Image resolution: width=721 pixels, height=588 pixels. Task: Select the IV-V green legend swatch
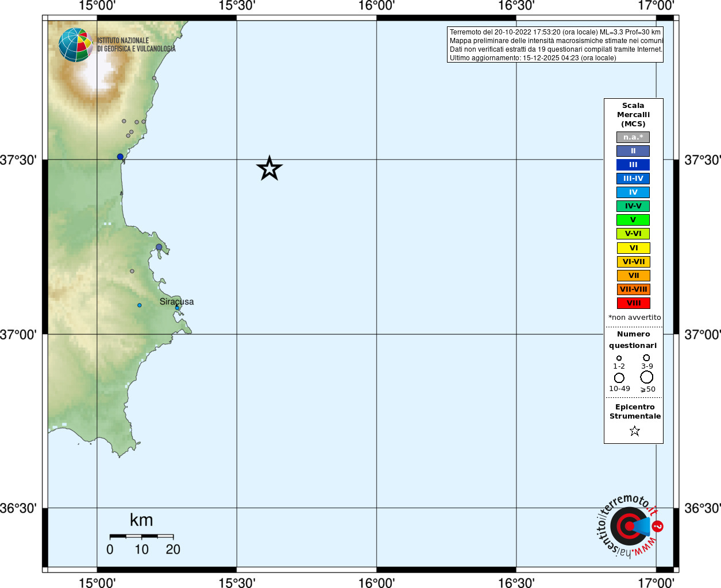coord(633,206)
